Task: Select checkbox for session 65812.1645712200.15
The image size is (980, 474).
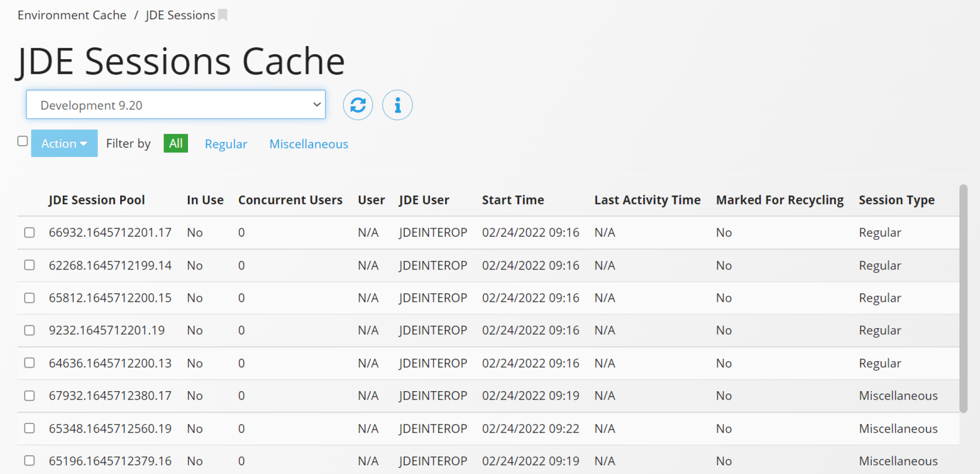Action: click(x=30, y=298)
